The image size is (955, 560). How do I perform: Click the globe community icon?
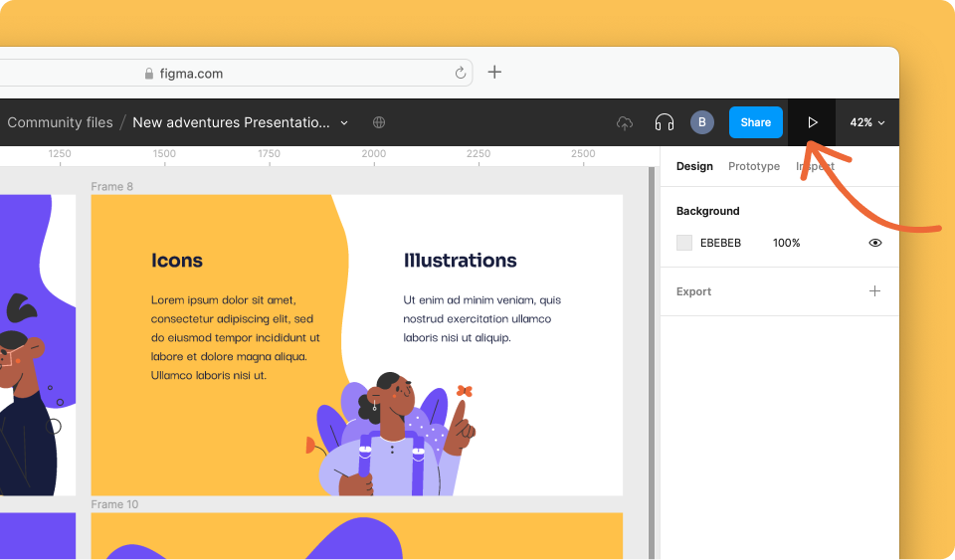379,122
